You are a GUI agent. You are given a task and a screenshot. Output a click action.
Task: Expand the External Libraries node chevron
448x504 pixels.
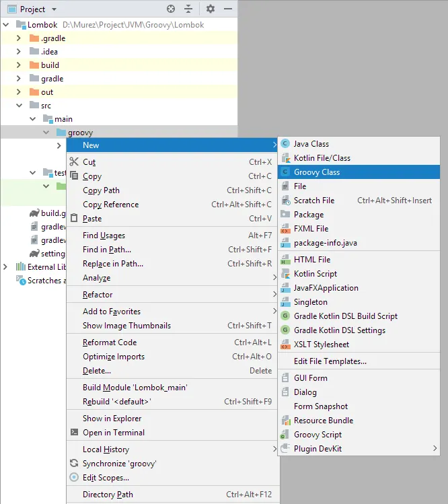tap(5, 266)
